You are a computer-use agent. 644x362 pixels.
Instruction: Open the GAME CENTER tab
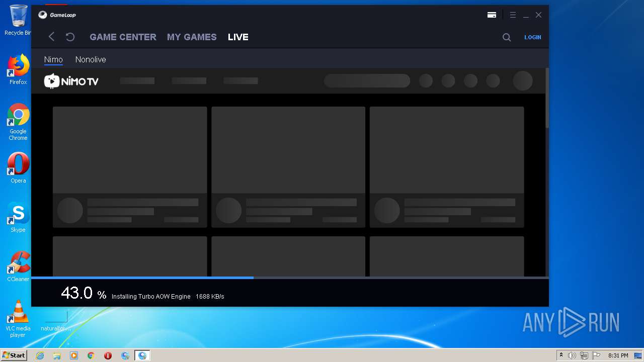123,37
